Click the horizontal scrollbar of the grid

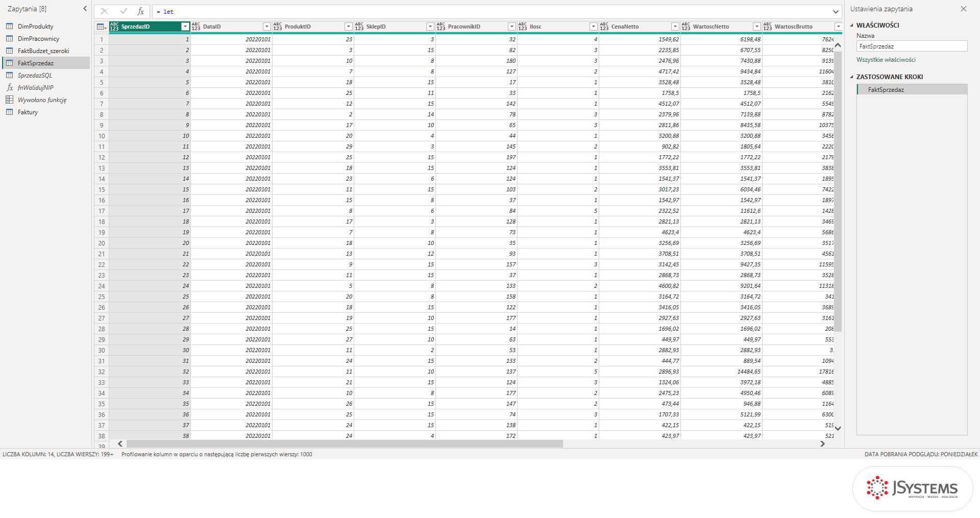[x=345, y=444]
